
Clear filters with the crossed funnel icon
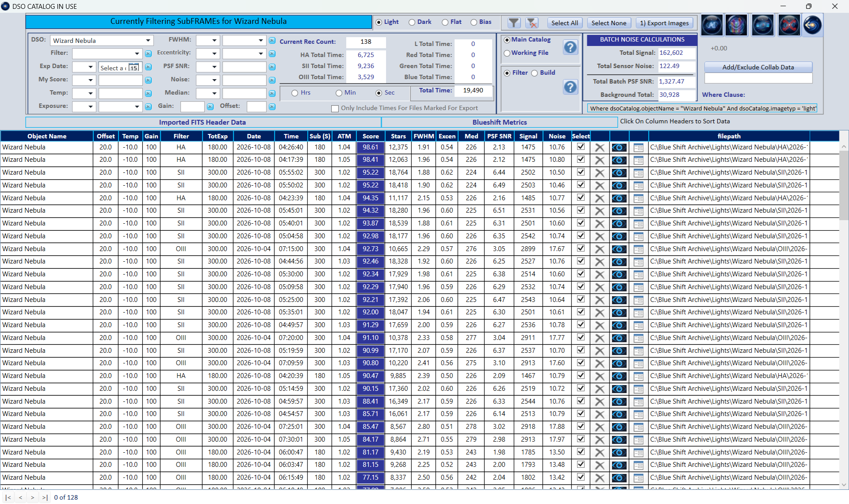coord(532,23)
